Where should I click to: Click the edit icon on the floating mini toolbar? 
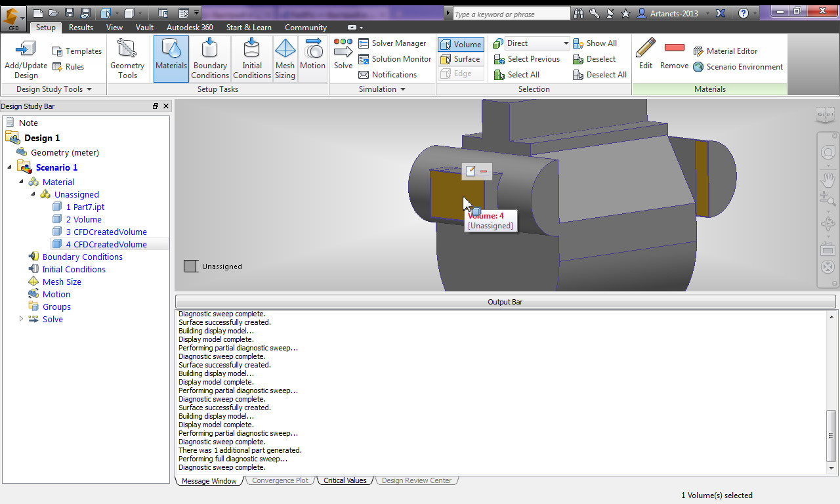tap(471, 171)
